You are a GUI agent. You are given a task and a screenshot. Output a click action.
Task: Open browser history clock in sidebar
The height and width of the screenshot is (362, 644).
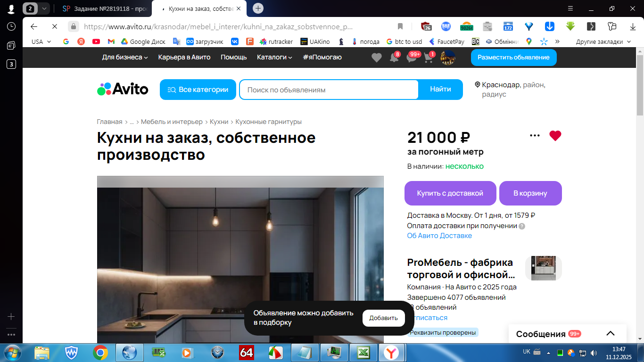pos(11,26)
